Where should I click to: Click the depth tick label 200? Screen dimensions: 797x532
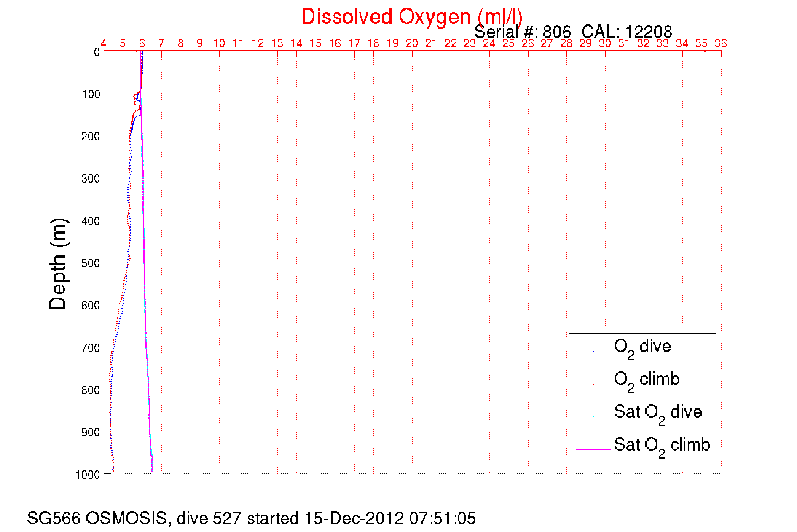(91, 136)
